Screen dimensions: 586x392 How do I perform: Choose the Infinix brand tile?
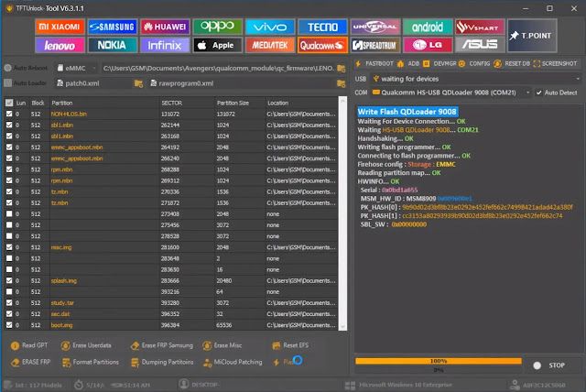[165, 45]
